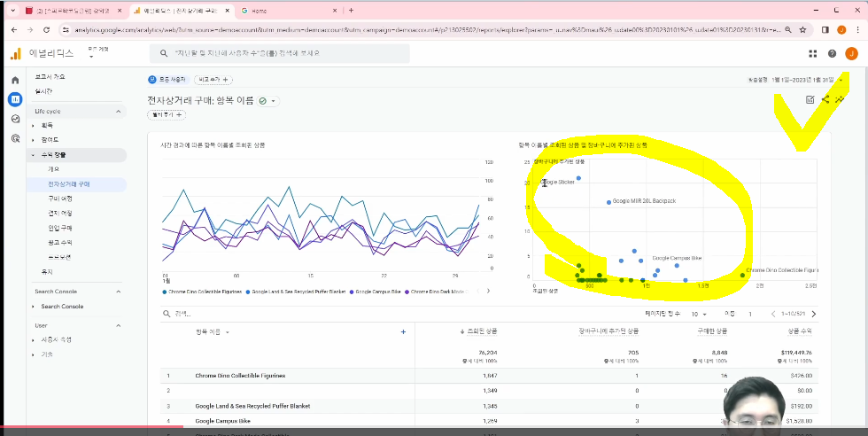868x436 pixels.
Task: Open Chrome tab search chevron
Action: click(x=12, y=11)
